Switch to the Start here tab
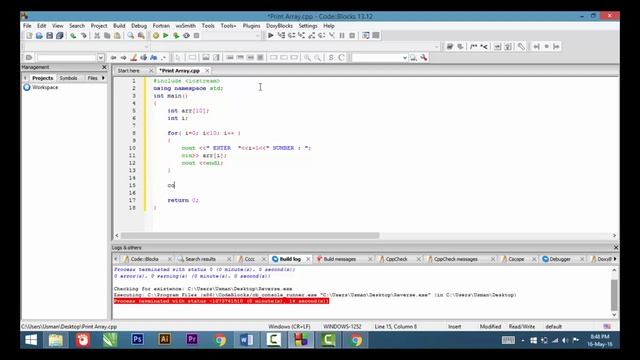Image resolution: width=640 pixels, height=360 pixels. [x=129, y=71]
